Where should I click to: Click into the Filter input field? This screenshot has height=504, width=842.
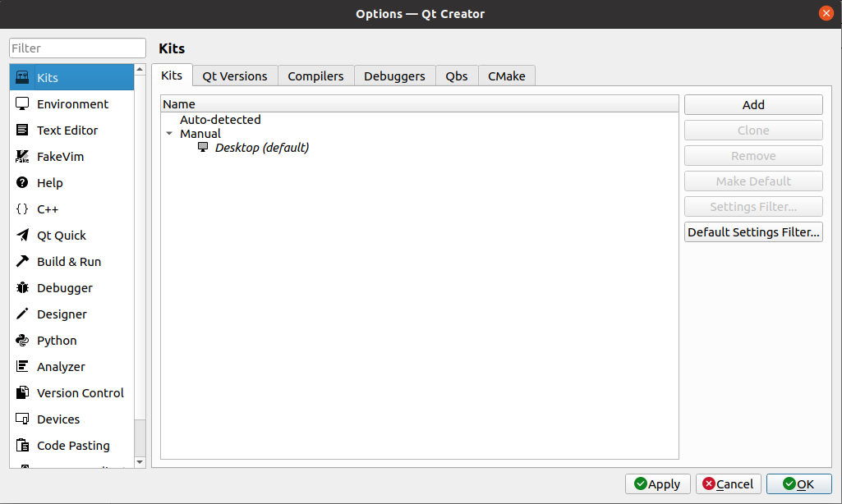(x=77, y=48)
